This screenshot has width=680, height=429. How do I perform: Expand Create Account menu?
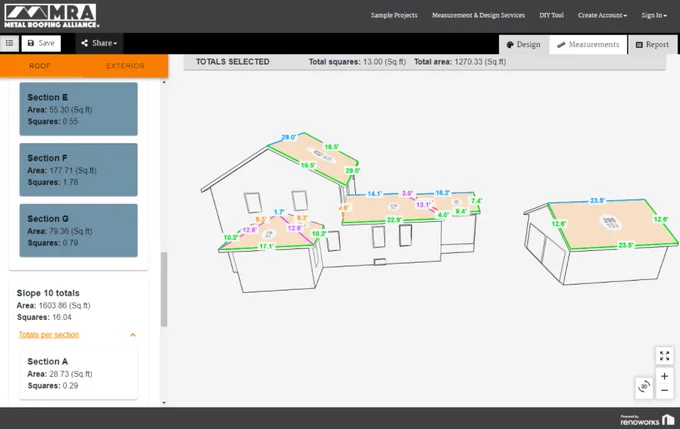(602, 15)
